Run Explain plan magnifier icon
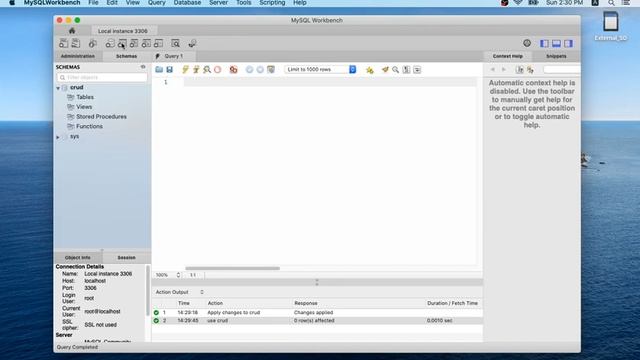640x360 pixels. click(x=207, y=69)
